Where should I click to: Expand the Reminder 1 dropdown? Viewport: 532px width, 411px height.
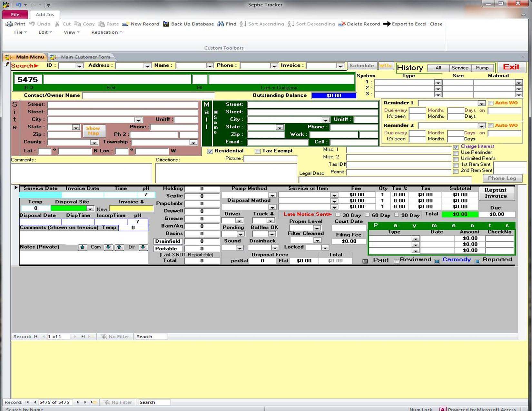pyautogui.click(x=481, y=103)
